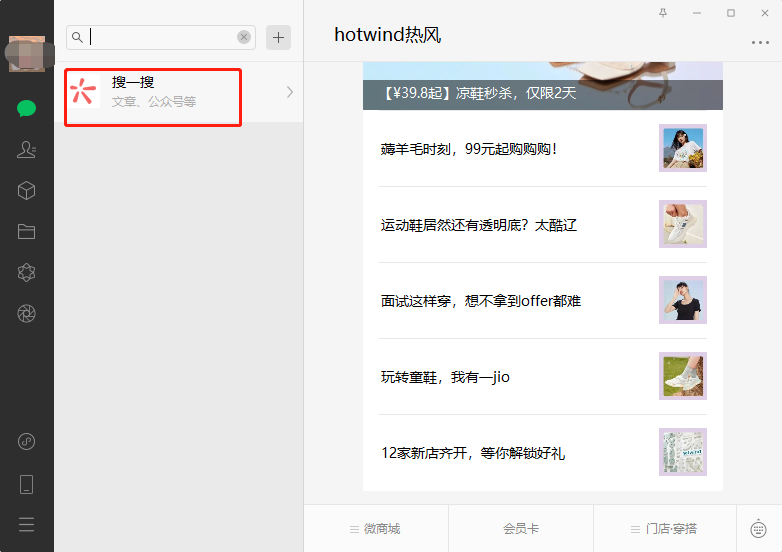Open the 搜一搜 search entry
Screen dimensions: 782x552
(x=179, y=92)
